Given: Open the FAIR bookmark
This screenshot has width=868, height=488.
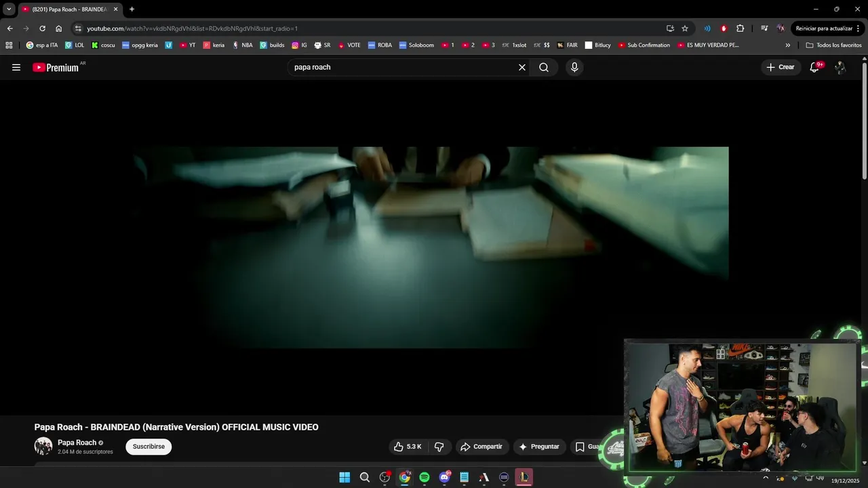Looking at the screenshot, I should click(x=567, y=45).
